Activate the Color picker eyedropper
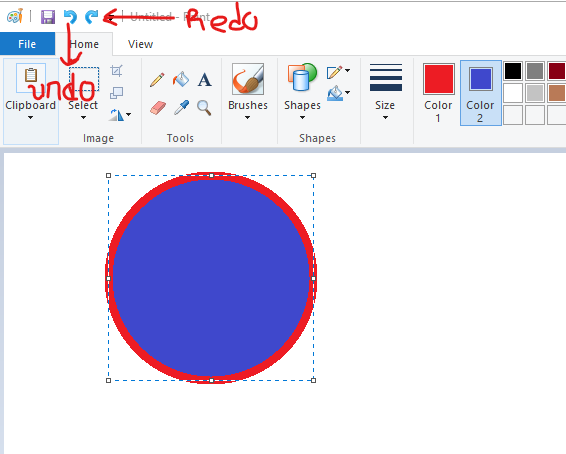The width and height of the screenshot is (566, 454). point(181,108)
